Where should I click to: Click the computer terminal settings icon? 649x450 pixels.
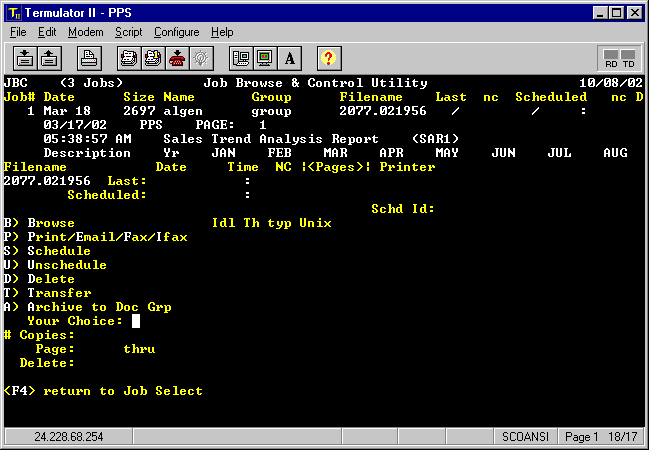(x=241, y=58)
